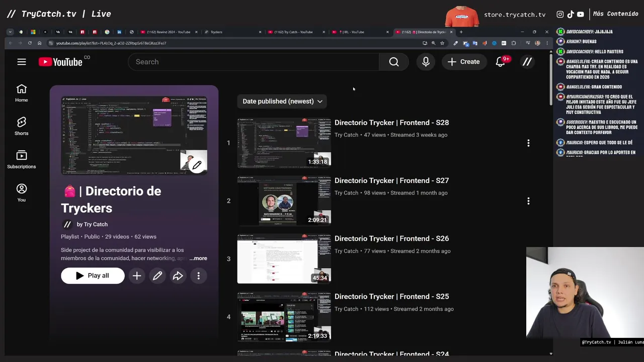644x362 pixels.
Task: Click Play all for the playlist
Action: [93, 276]
